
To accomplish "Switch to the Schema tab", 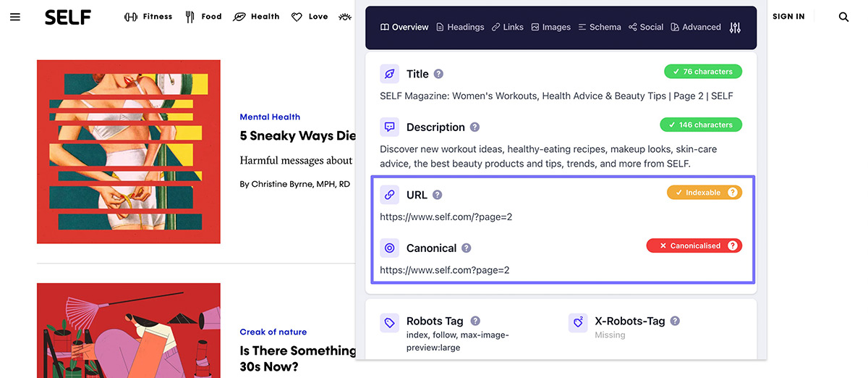I will pos(600,27).
